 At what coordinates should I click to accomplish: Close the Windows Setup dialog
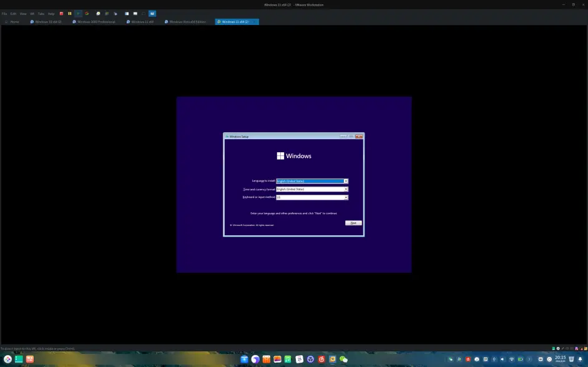point(359,137)
